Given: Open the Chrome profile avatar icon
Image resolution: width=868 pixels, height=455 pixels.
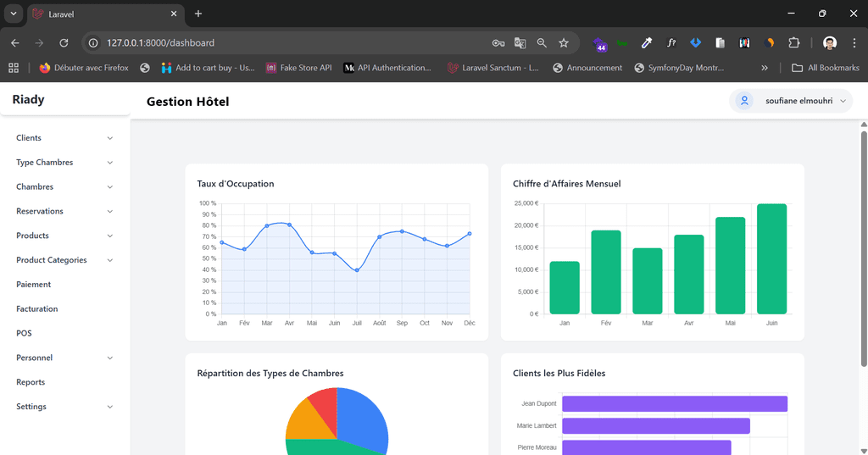Looking at the screenshot, I should point(830,42).
